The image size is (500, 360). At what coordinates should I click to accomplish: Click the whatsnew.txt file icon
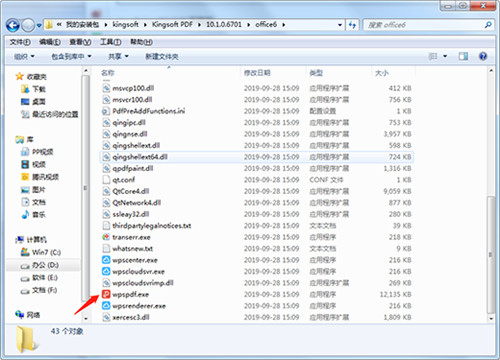pyautogui.click(x=106, y=248)
